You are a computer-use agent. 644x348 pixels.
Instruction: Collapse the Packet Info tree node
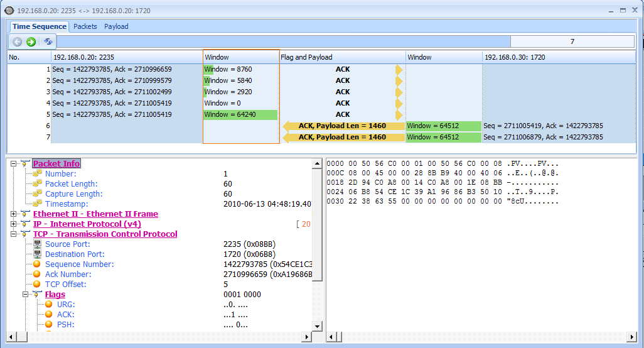coord(14,163)
